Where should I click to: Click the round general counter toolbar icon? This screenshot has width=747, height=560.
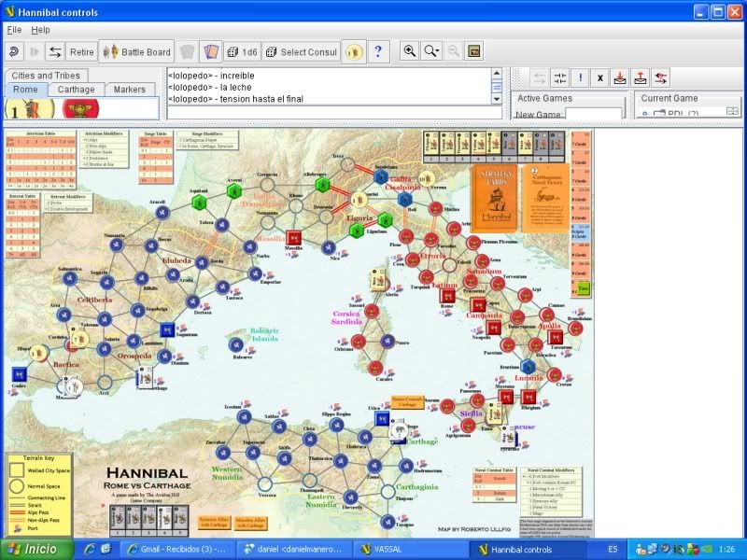[354, 51]
